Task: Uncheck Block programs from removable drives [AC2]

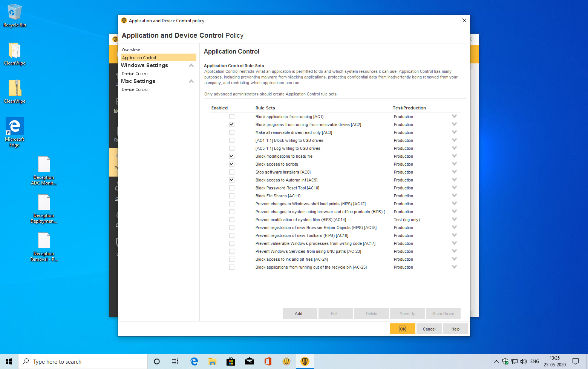Action: [232, 125]
